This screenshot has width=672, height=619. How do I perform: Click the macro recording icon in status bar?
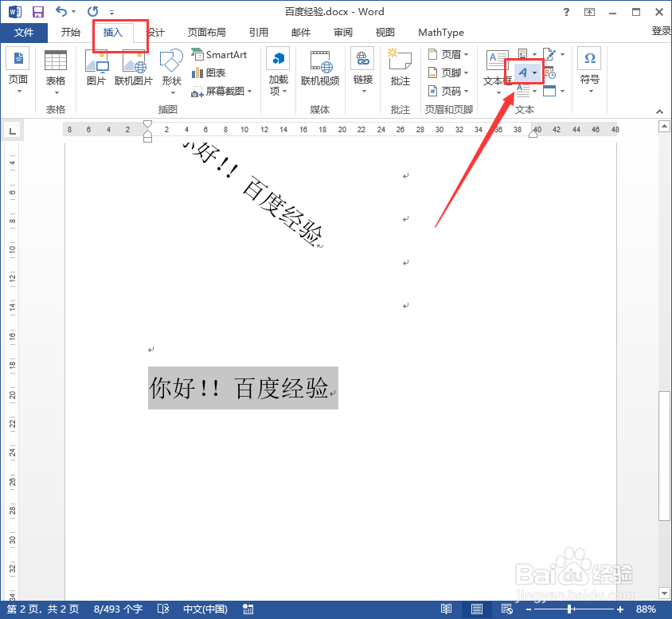[x=248, y=609]
